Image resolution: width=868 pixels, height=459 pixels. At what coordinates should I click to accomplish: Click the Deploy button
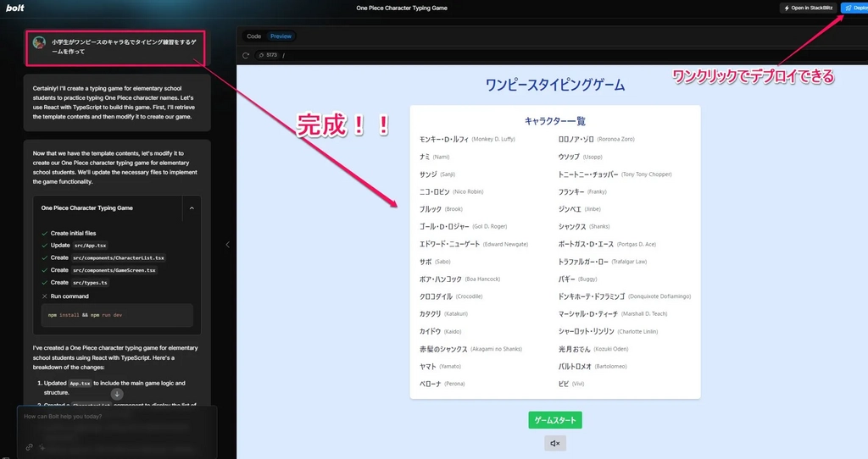[854, 8]
